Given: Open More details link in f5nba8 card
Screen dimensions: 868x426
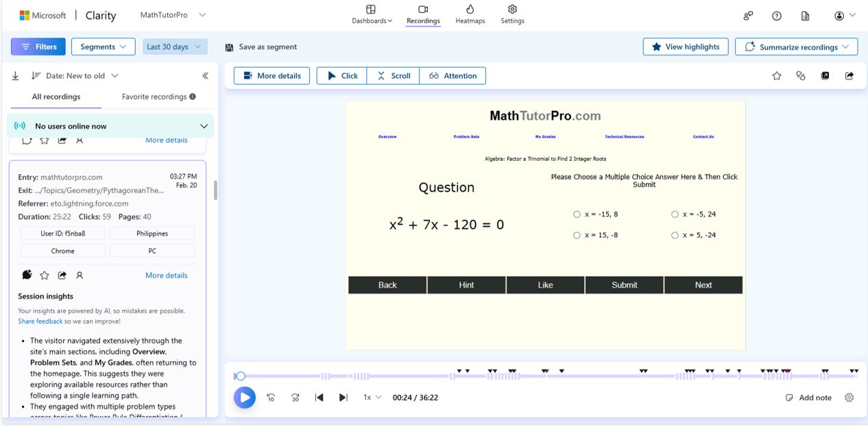Looking at the screenshot, I should tap(167, 275).
